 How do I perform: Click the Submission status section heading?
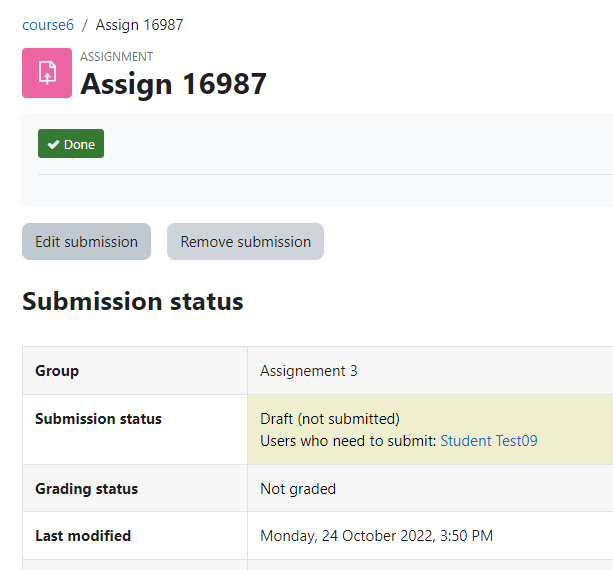pos(133,301)
